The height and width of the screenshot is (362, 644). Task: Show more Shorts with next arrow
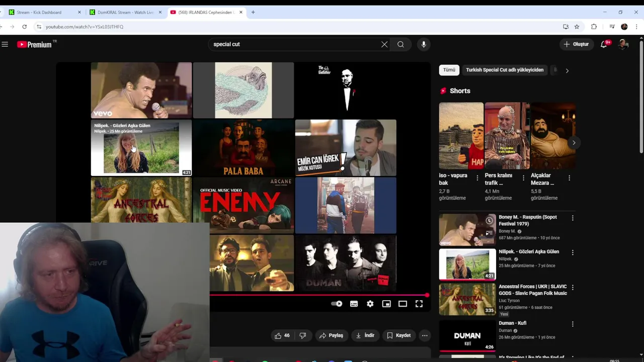pos(574,143)
